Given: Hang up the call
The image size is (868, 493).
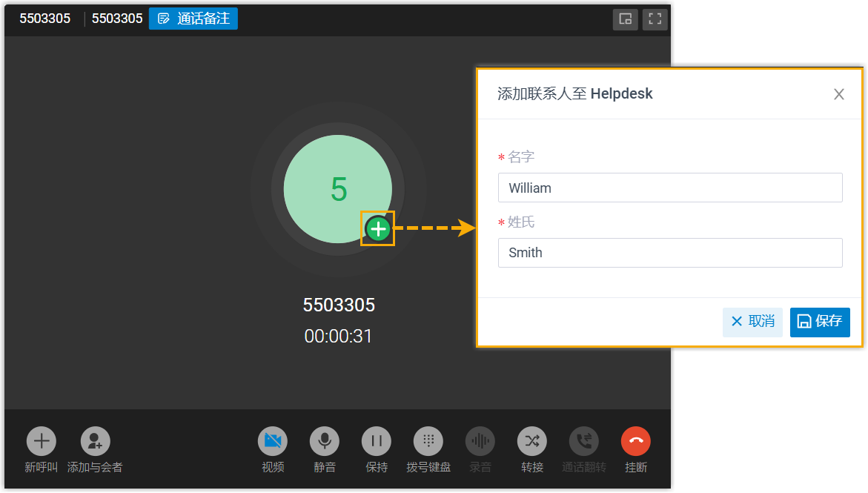Looking at the screenshot, I should point(636,442).
